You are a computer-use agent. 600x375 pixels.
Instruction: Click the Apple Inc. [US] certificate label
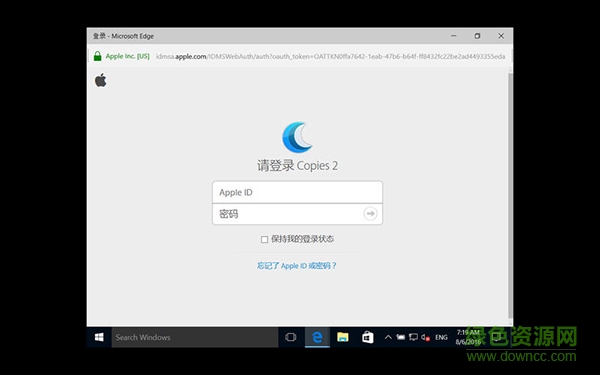click(x=127, y=56)
